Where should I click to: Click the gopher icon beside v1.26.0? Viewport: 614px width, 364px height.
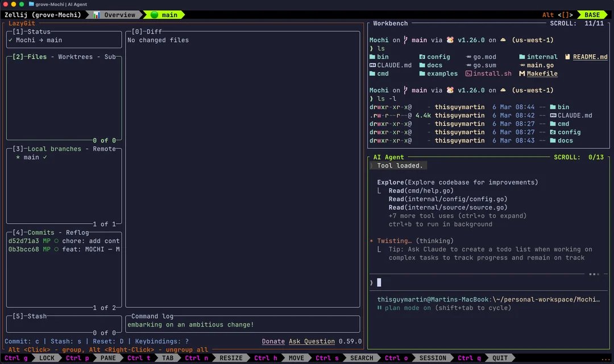(x=450, y=40)
